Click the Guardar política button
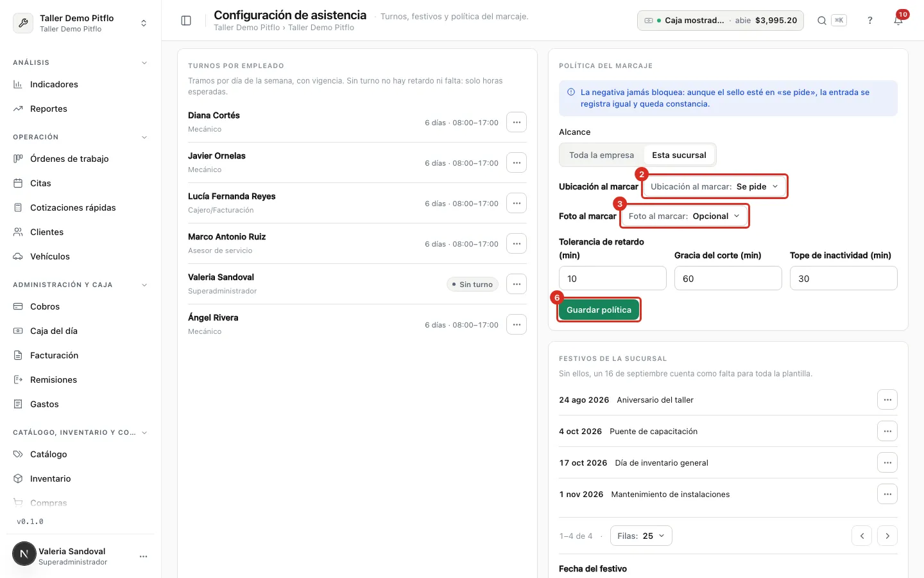Viewport: 924px width, 578px height. 599,310
